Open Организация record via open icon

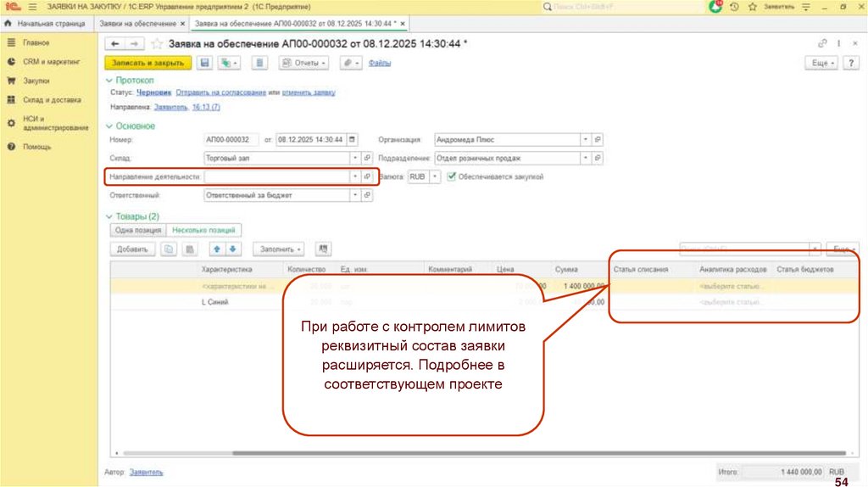pyautogui.click(x=598, y=140)
